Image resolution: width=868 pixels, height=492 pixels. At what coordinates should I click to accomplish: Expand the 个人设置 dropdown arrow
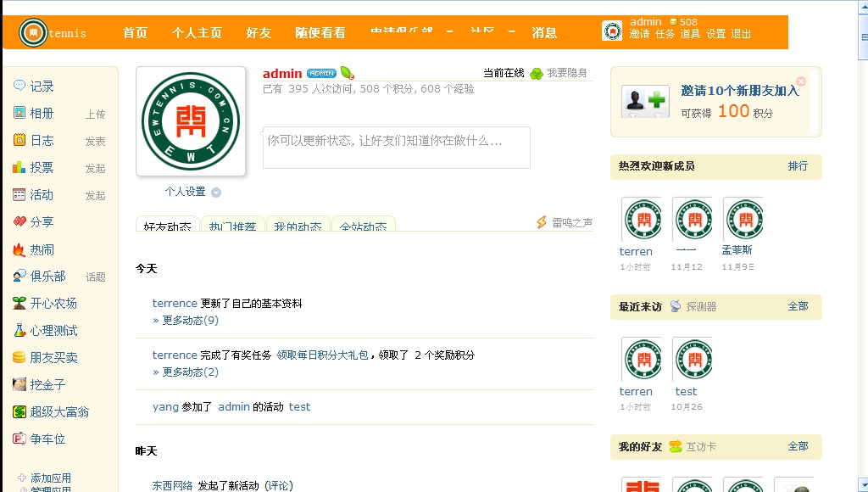[216, 193]
